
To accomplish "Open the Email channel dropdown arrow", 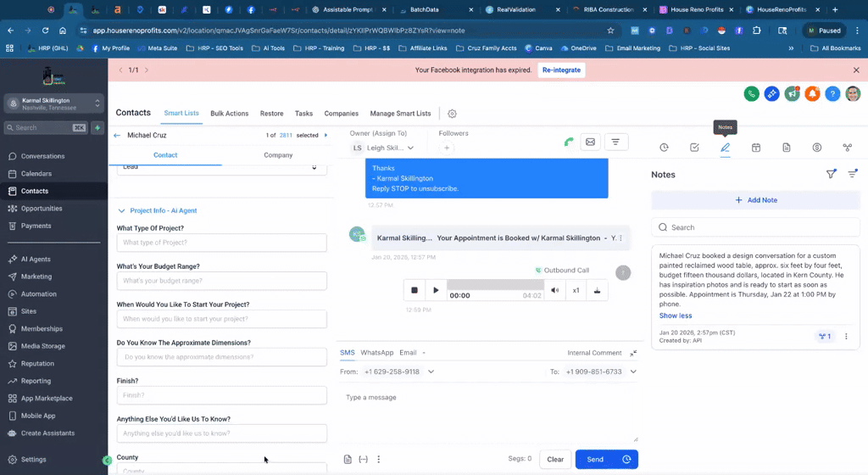I will [x=424, y=353].
